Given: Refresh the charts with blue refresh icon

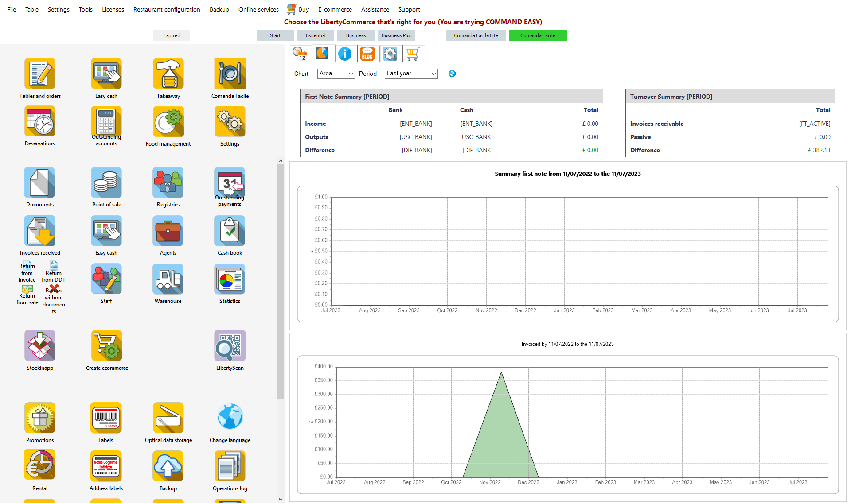Looking at the screenshot, I should tap(452, 74).
